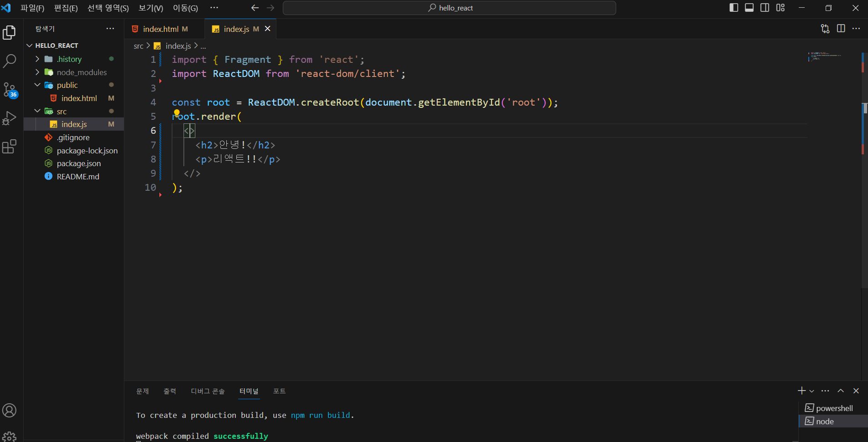Switch to the 포트 panel tab
Screen dimensions: 868x442
[279, 391]
